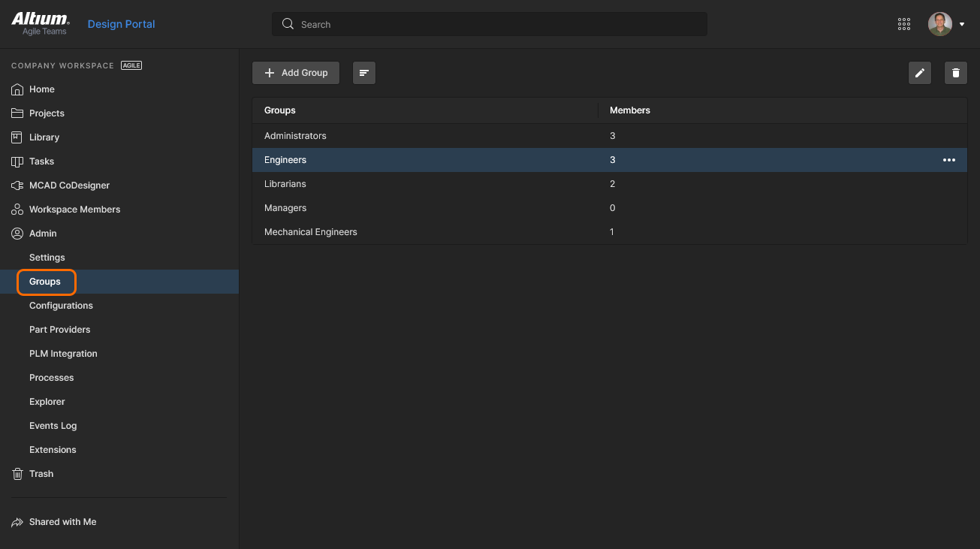This screenshot has height=549, width=980.
Task: Open Shared with Me section
Action: coord(62,522)
